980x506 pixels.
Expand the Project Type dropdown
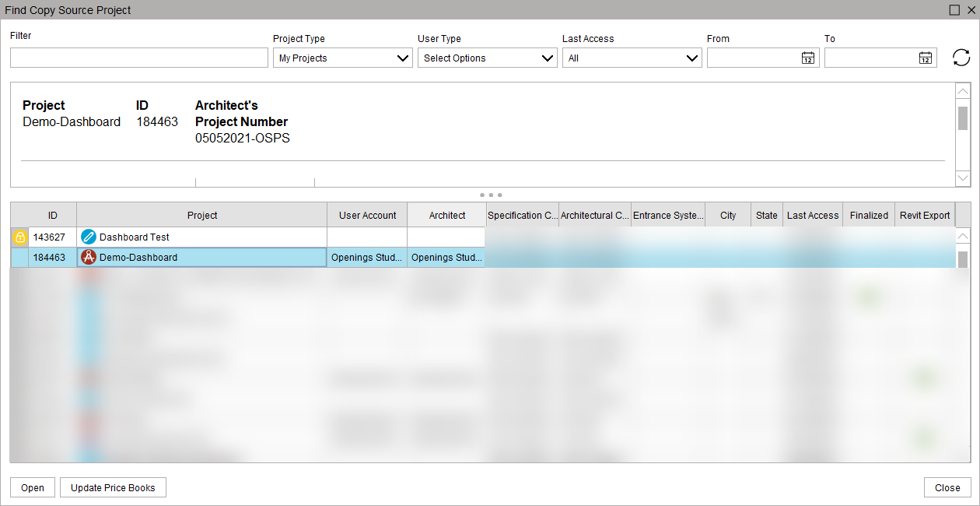tap(403, 58)
